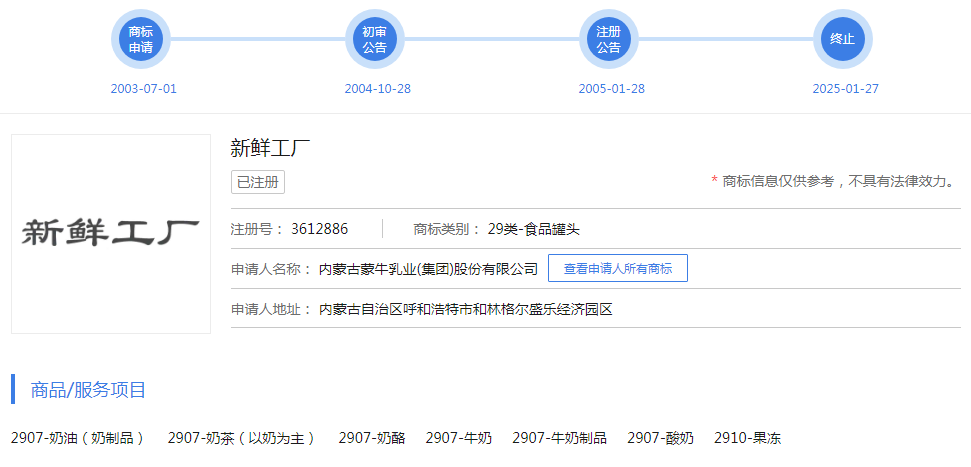The width and height of the screenshot is (971, 467).
Task: Select the date 2004-10-28
Action: coord(378,89)
